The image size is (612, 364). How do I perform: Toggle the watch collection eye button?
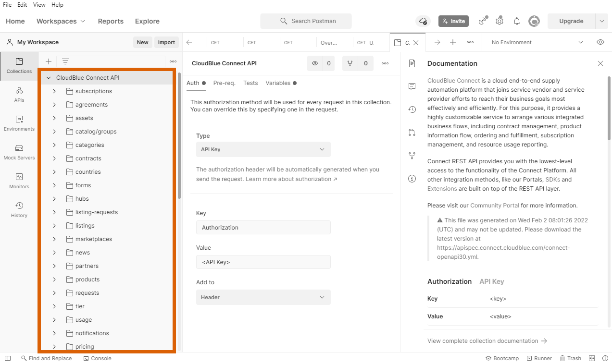[x=315, y=63]
